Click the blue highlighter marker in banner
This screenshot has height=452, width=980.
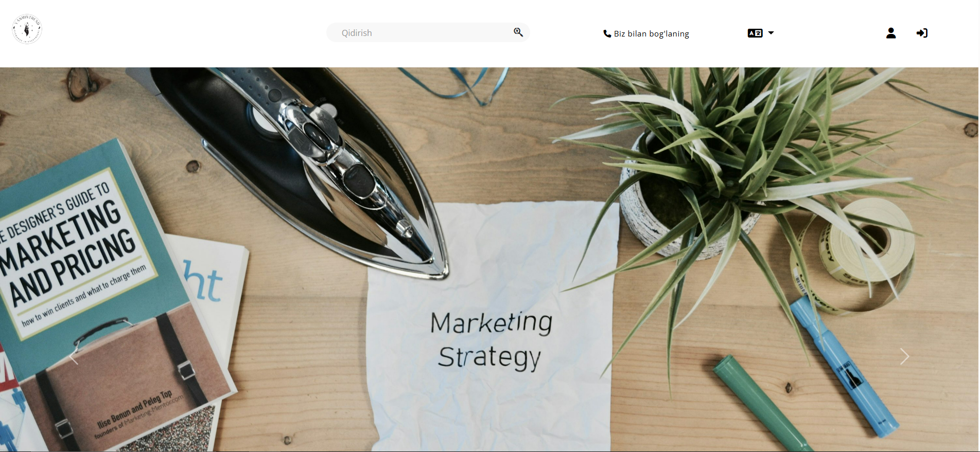click(x=844, y=366)
